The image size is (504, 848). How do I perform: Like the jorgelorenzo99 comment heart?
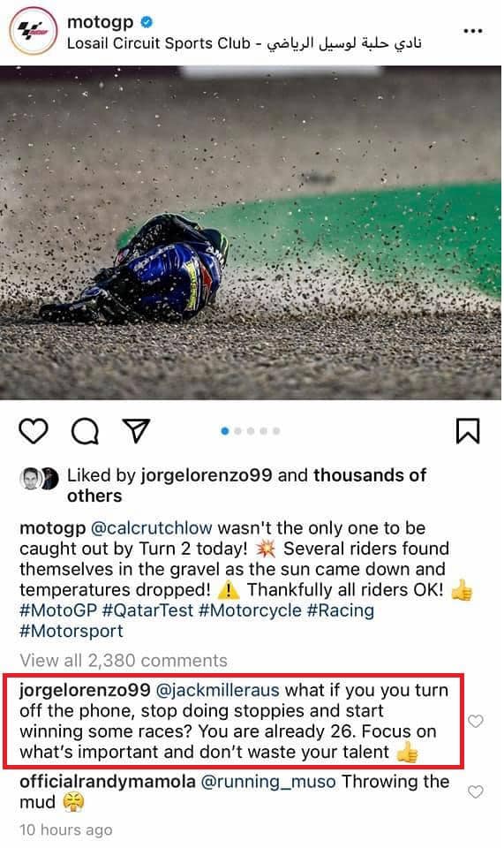pyautogui.click(x=476, y=721)
